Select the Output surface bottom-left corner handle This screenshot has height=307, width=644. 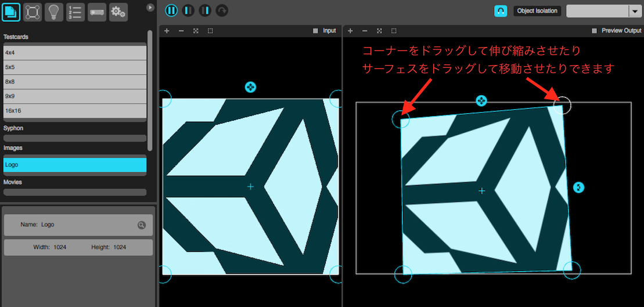403,274
